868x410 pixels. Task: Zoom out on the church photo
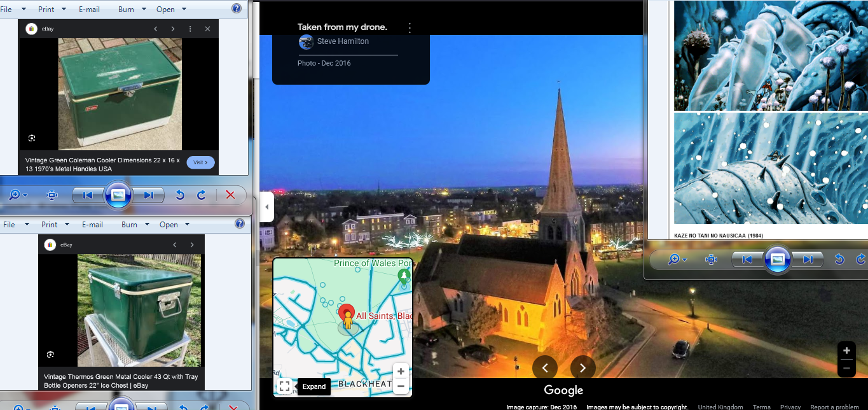click(x=846, y=369)
